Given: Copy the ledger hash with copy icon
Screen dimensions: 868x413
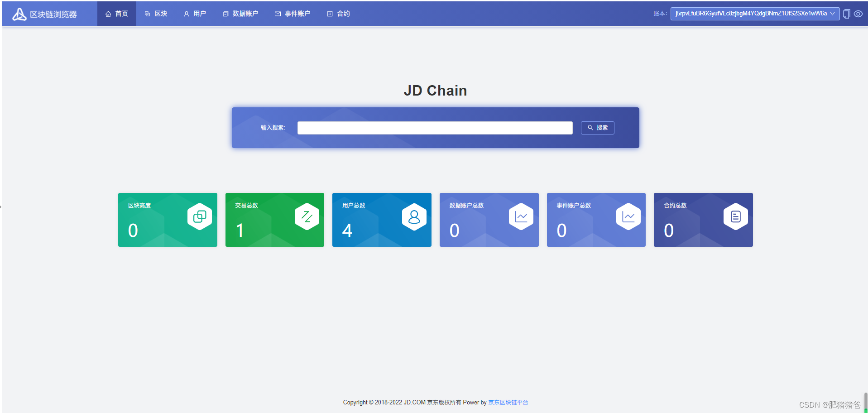Looking at the screenshot, I should click(846, 14).
